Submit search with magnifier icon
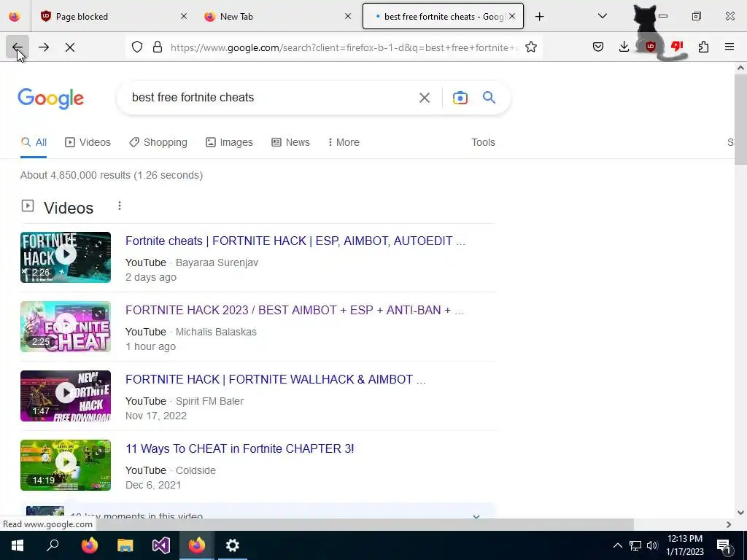 tap(489, 98)
